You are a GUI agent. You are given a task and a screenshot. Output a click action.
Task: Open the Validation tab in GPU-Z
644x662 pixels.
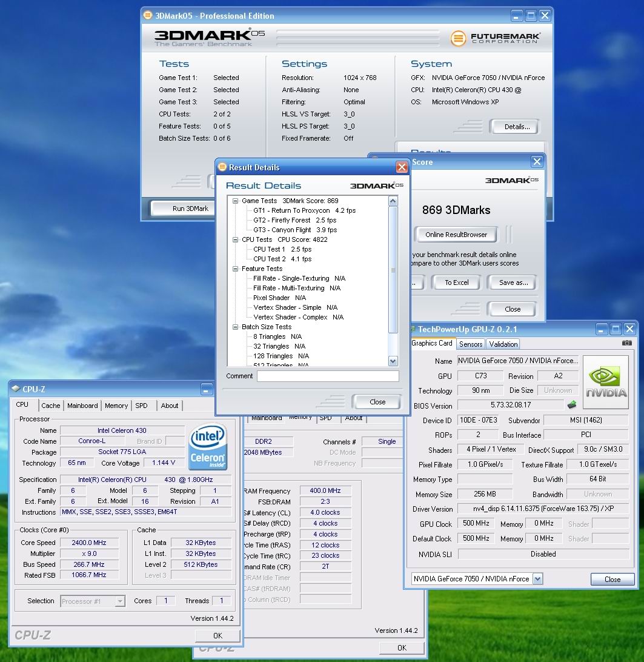[503, 344]
